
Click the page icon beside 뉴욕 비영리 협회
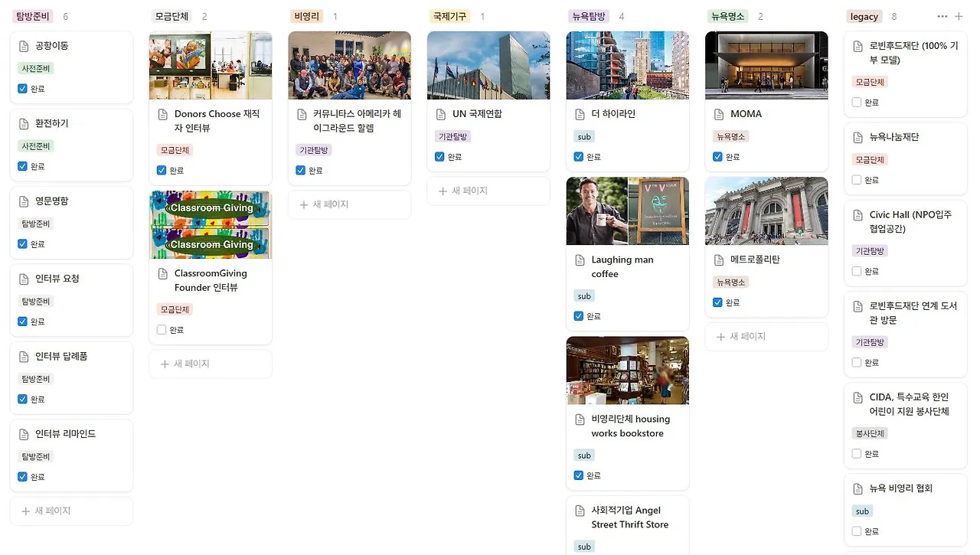[857, 488]
